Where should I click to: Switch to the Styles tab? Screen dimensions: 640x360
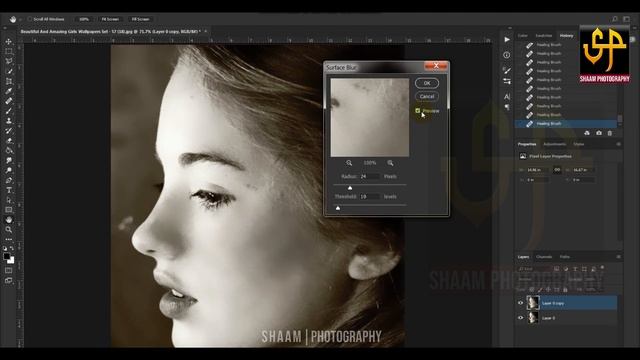tap(579, 144)
